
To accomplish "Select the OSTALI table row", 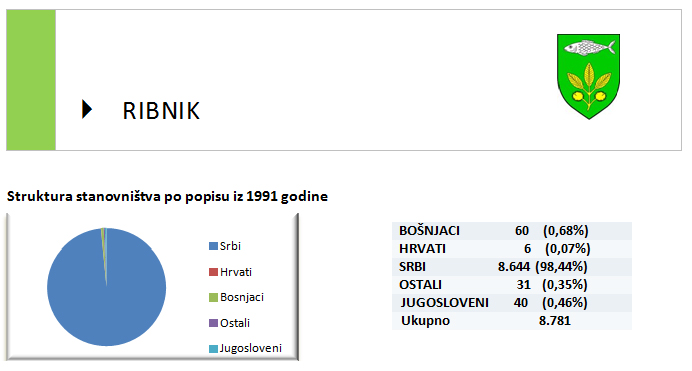I will 512,285.
